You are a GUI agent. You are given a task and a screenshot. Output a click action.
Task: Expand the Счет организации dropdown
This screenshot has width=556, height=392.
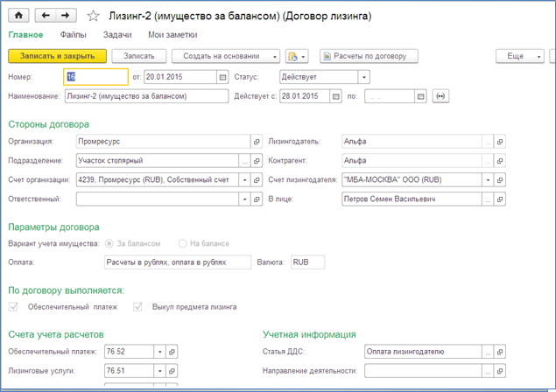click(244, 180)
